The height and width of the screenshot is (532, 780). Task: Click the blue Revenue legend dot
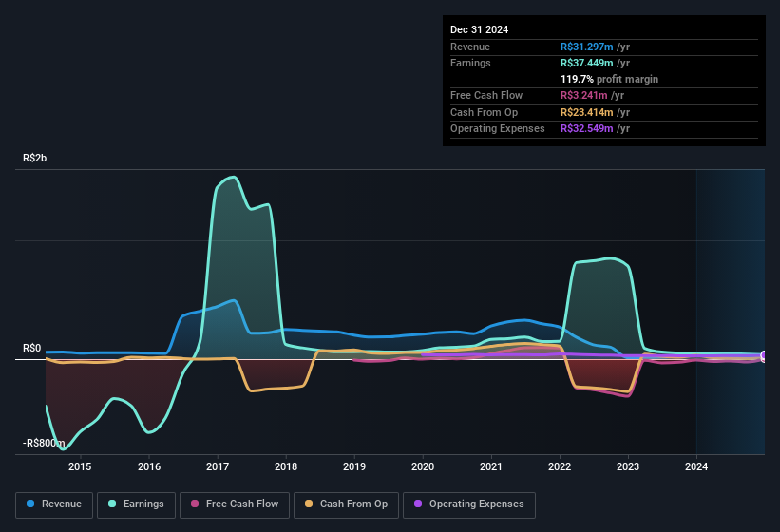31,504
